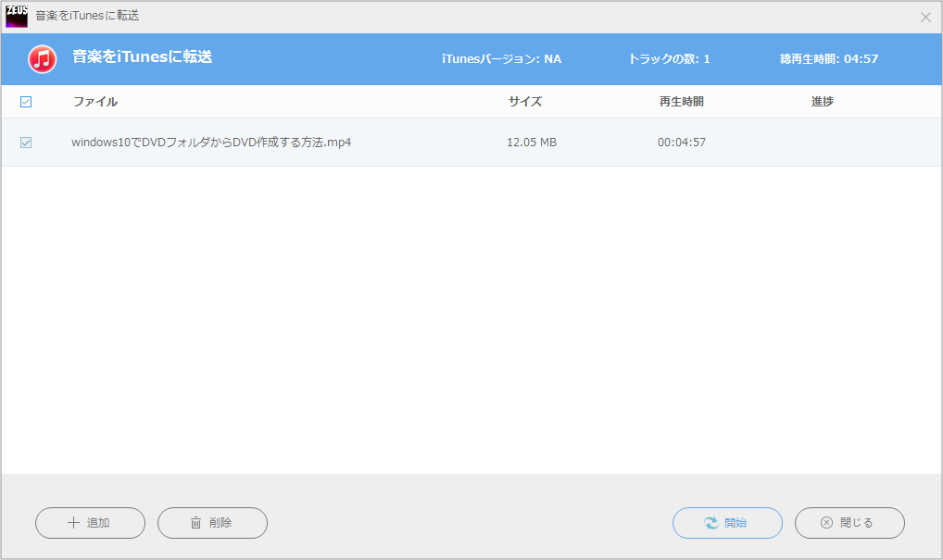Image resolution: width=943 pixels, height=560 pixels.
Task: Select the windows10でDVDフォルダ mp4 file name
Action: pos(211,143)
